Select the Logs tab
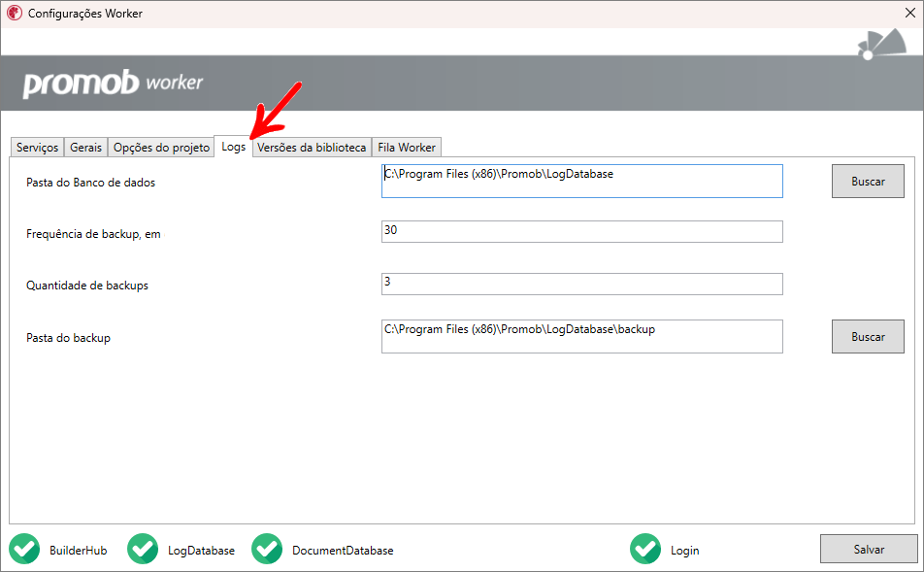924x572 pixels. click(233, 147)
